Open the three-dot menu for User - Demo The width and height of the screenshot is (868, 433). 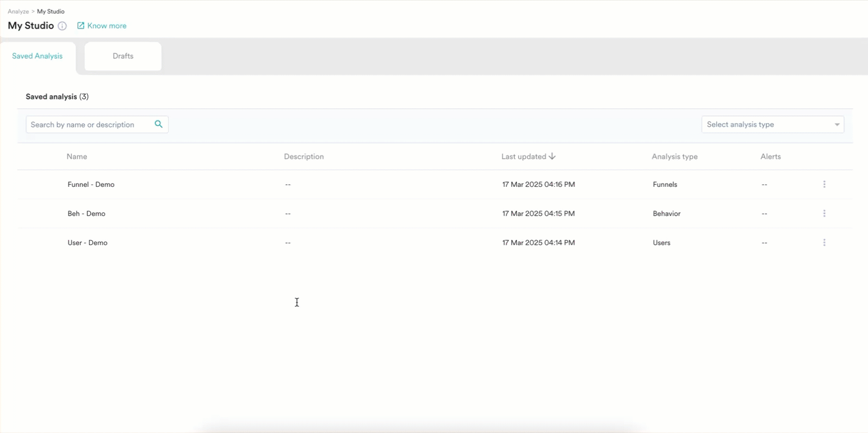coord(824,243)
